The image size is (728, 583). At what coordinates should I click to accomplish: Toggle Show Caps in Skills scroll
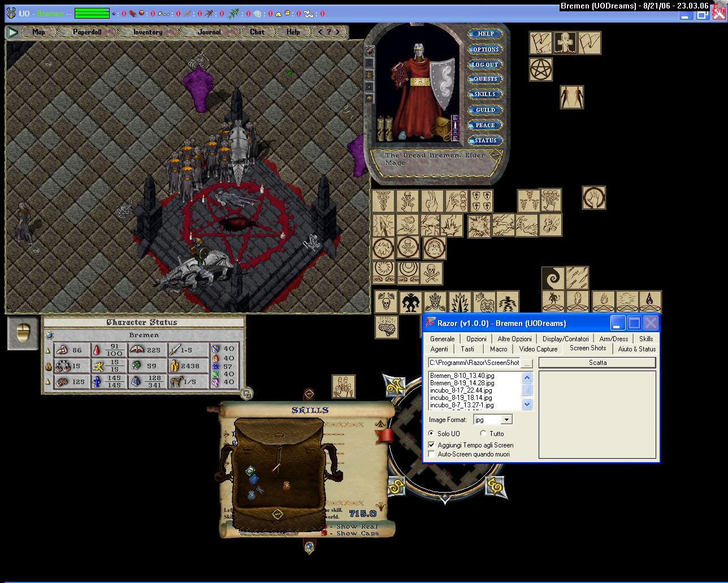[324, 533]
